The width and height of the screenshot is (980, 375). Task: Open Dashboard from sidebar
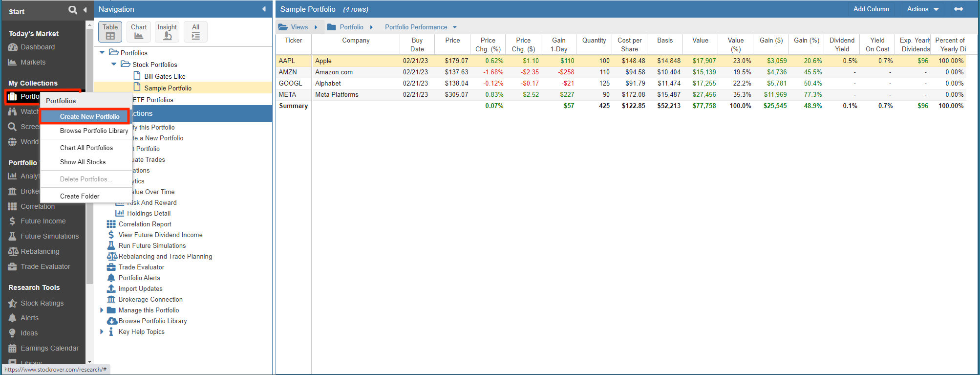coord(38,47)
